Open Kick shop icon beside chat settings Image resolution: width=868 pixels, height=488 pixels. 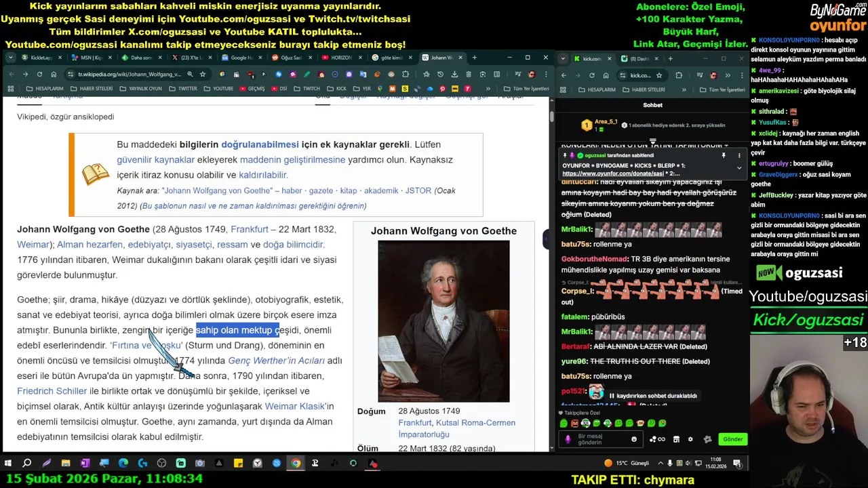(x=676, y=439)
